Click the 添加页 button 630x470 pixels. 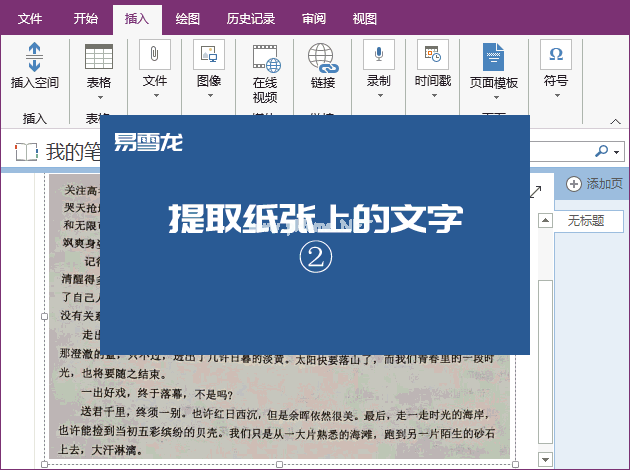tap(594, 184)
